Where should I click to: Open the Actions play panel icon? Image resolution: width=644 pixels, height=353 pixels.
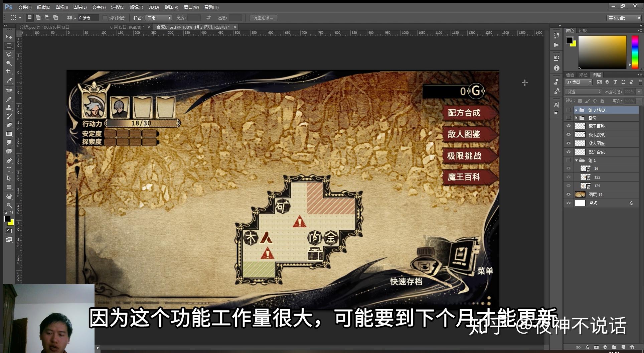pyautogui.click(x=556, y=45)
